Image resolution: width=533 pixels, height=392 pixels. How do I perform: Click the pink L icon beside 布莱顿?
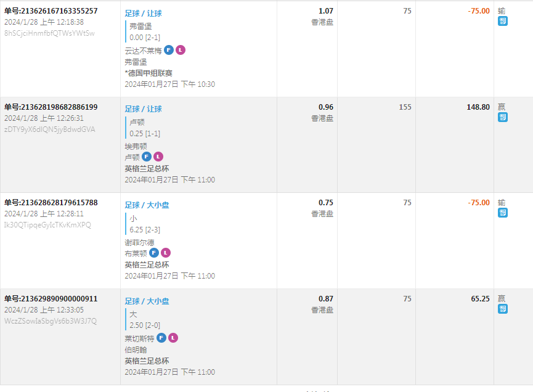(x=166, y=253)
